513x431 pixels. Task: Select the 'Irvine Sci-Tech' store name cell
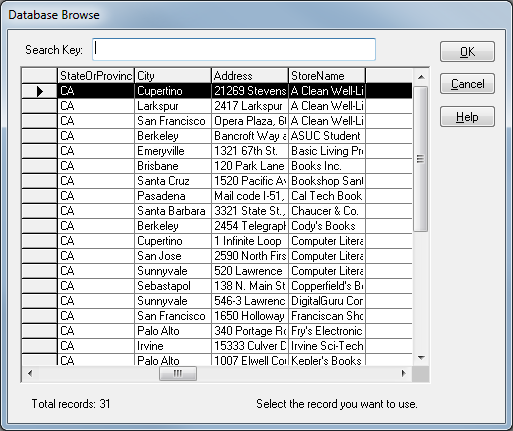pos(327,346)
